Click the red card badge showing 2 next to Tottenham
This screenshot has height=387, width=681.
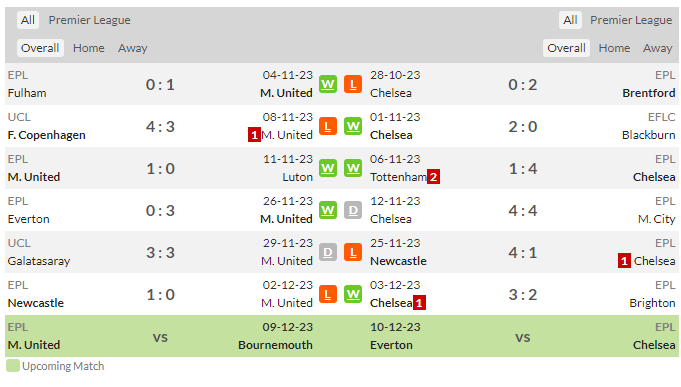coord(433,177)
